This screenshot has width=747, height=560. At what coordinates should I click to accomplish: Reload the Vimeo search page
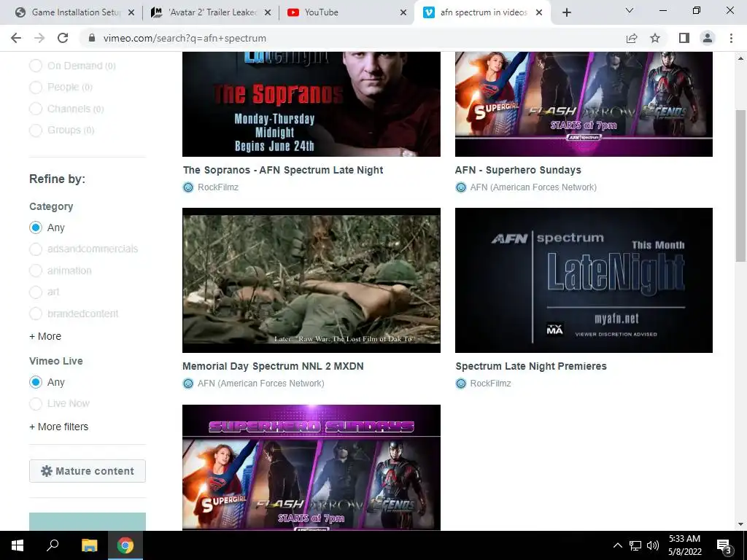point(63,38)
